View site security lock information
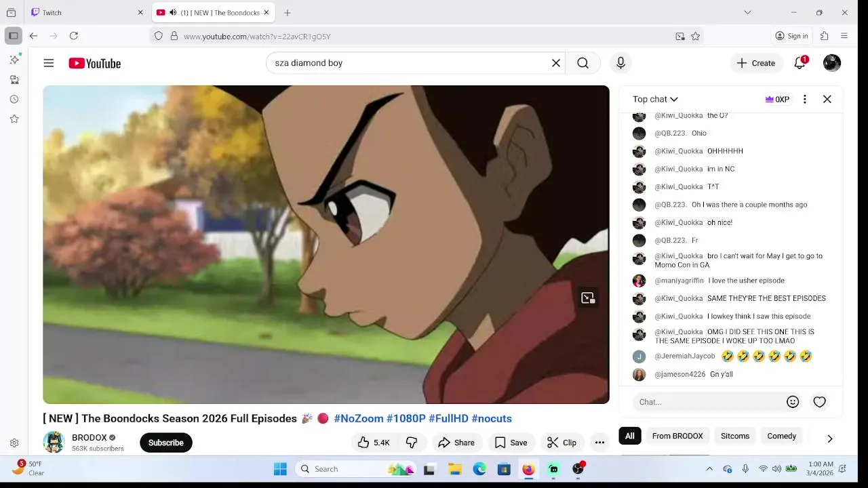The width and height of the screenshot is (868, 488). pos(174,36)
